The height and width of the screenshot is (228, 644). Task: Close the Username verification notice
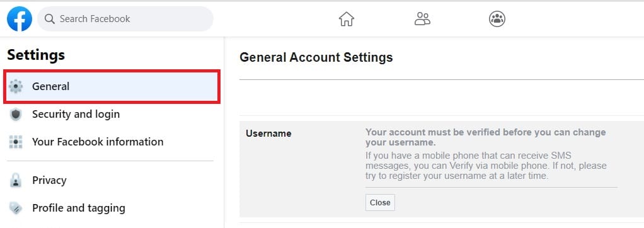point(380,203)
